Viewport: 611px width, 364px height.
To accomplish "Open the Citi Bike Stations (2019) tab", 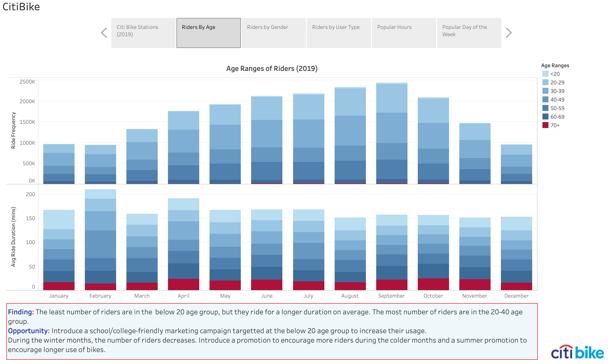I will pyautogui.click(x=144, y=33).
